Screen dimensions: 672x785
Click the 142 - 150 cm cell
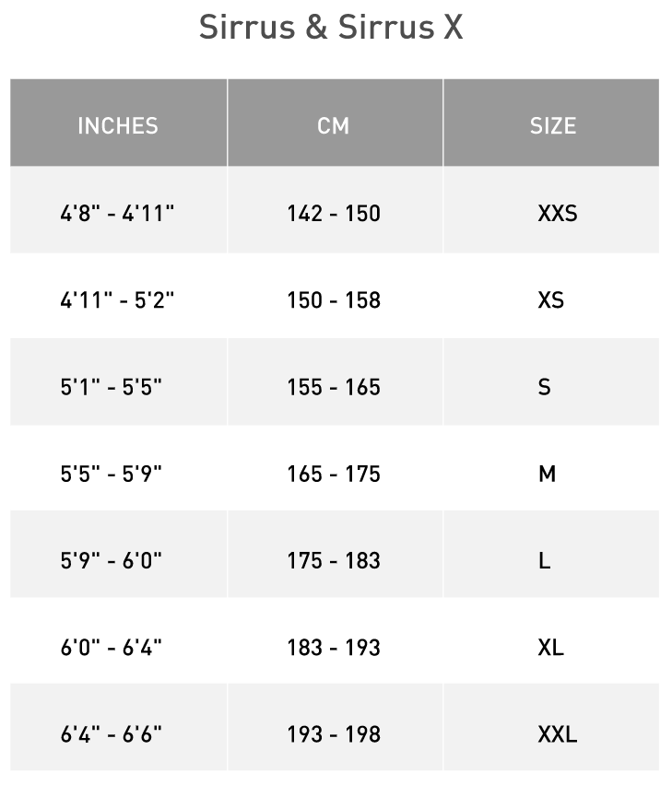334,213
